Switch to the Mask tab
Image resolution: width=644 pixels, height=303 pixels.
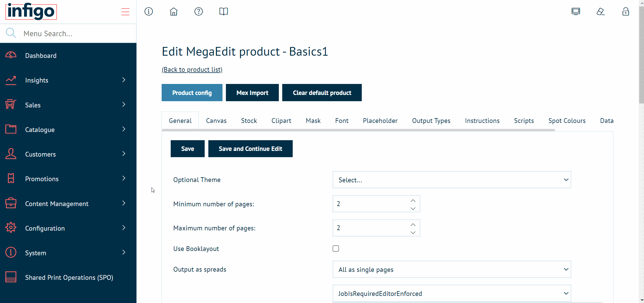(x=313, y=121)
